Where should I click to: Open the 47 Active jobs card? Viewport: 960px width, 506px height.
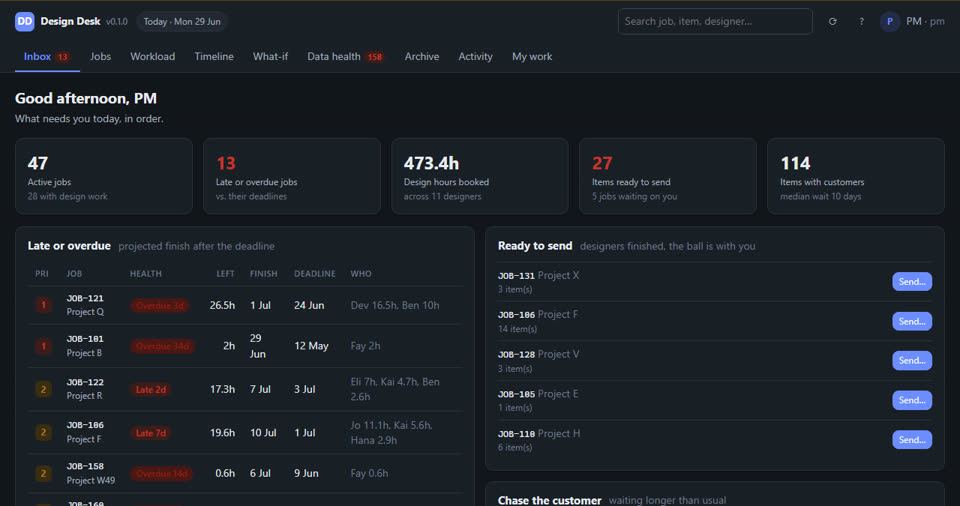(104, 176)
